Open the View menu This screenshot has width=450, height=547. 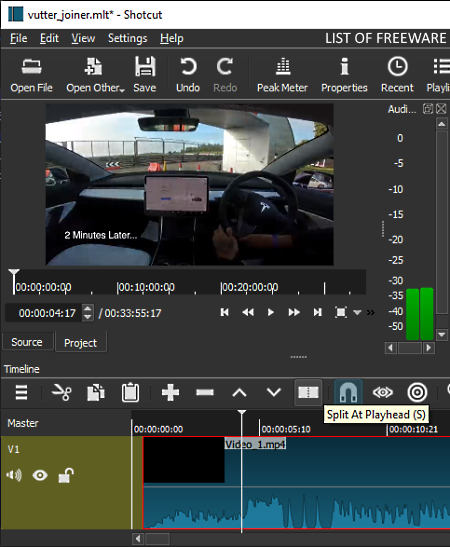[x=83, y=38]
